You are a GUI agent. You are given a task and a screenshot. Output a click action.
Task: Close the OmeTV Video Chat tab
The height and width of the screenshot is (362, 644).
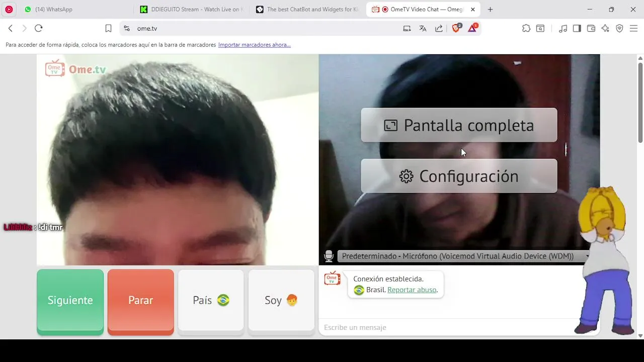[472, 10]
